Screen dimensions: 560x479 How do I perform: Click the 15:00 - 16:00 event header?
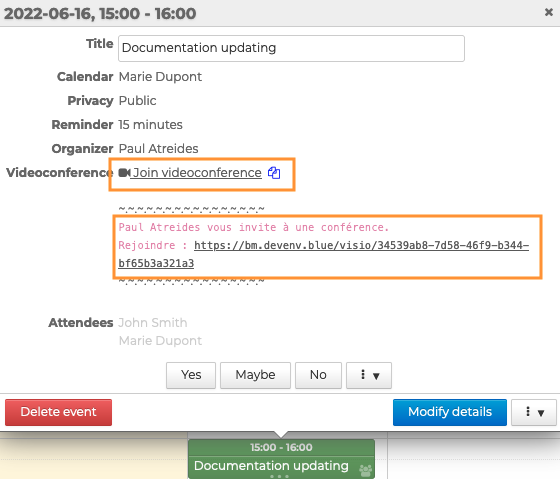click(x=281, y=447)
